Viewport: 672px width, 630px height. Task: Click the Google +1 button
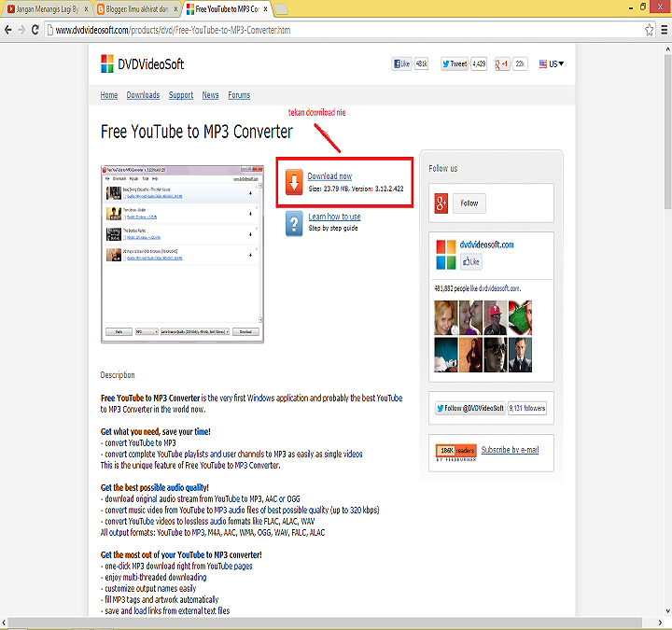pyautogui.click(x=502, y=63)
